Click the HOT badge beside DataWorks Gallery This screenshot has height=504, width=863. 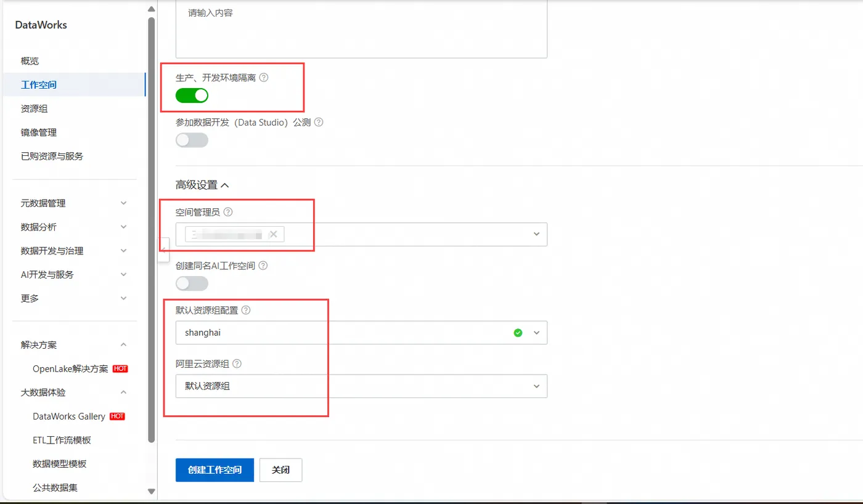pyautogui.click(x=117, y=417)
